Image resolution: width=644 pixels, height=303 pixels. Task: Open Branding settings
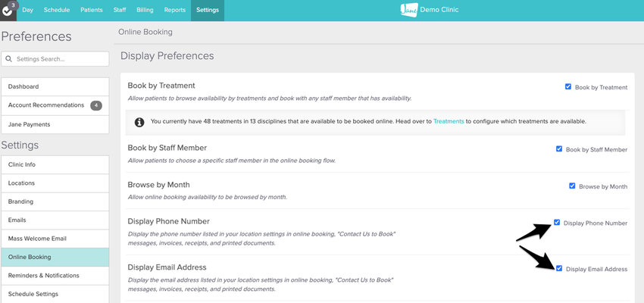pos(55,201)
